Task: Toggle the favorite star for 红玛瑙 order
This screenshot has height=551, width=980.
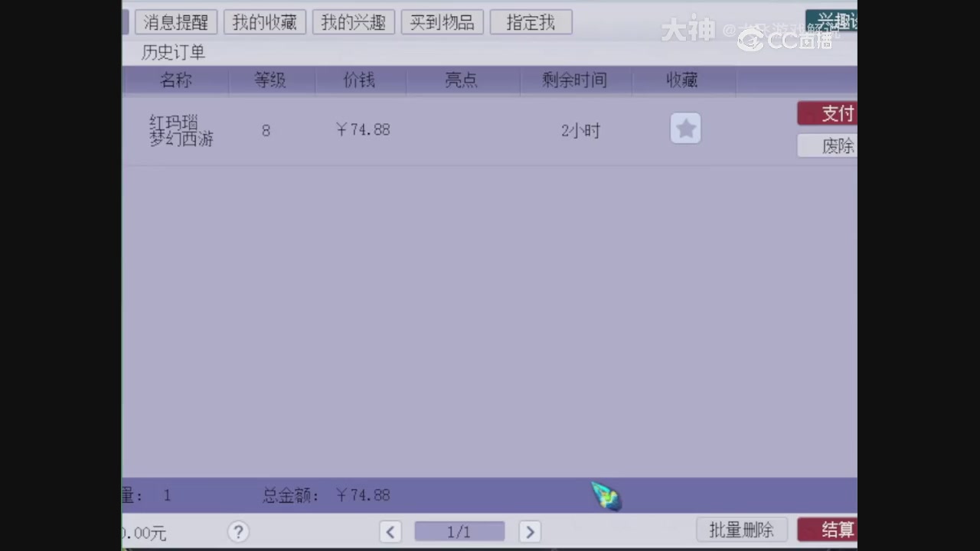Action: (x=685, y=129)
